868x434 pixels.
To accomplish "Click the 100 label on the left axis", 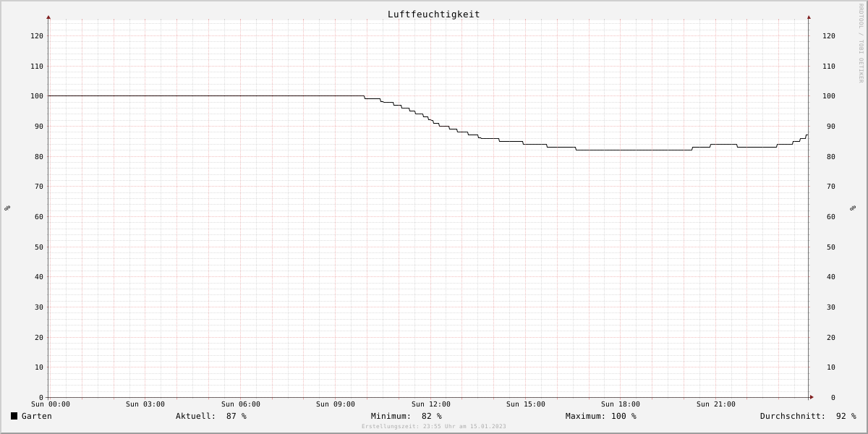I will click(37, 96).
